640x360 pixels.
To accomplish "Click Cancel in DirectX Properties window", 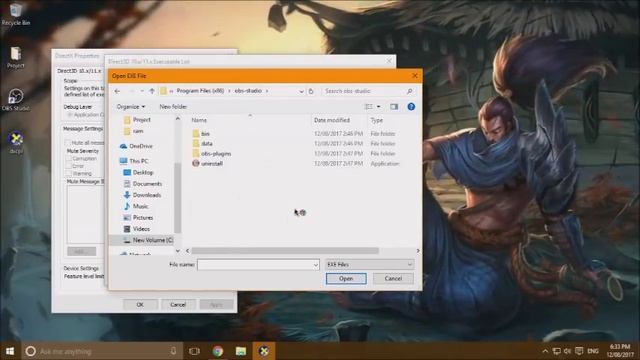I will [x=178, y=304].
